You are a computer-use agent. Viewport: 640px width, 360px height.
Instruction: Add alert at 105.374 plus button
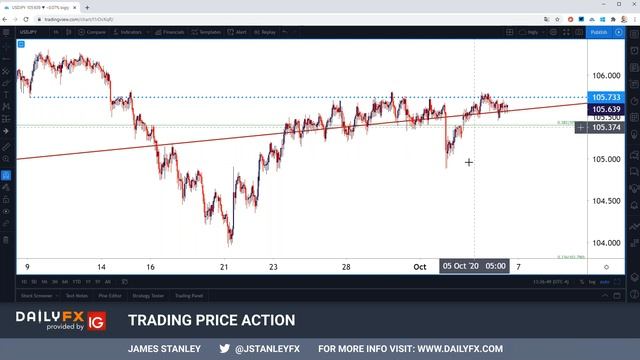pos(580,128)
